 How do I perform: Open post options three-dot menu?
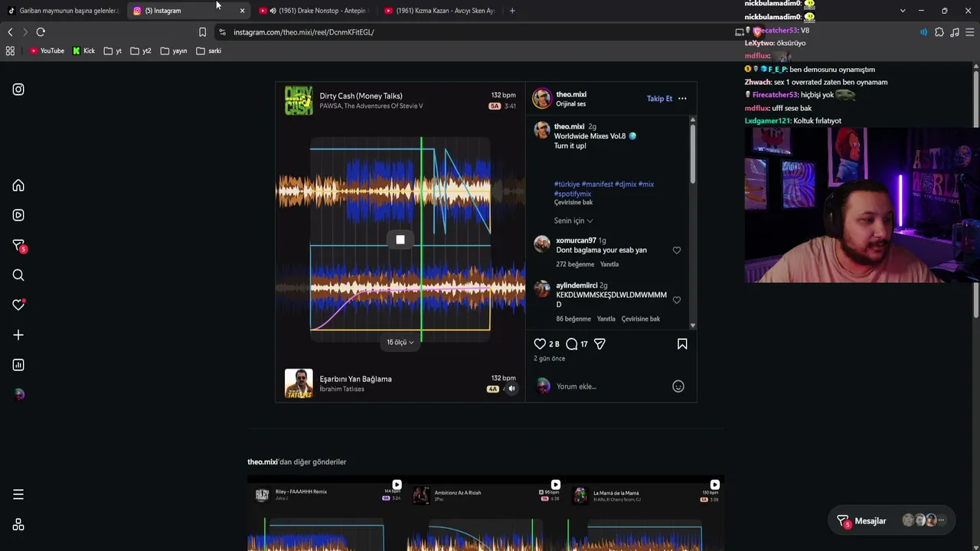click(682, 99)
